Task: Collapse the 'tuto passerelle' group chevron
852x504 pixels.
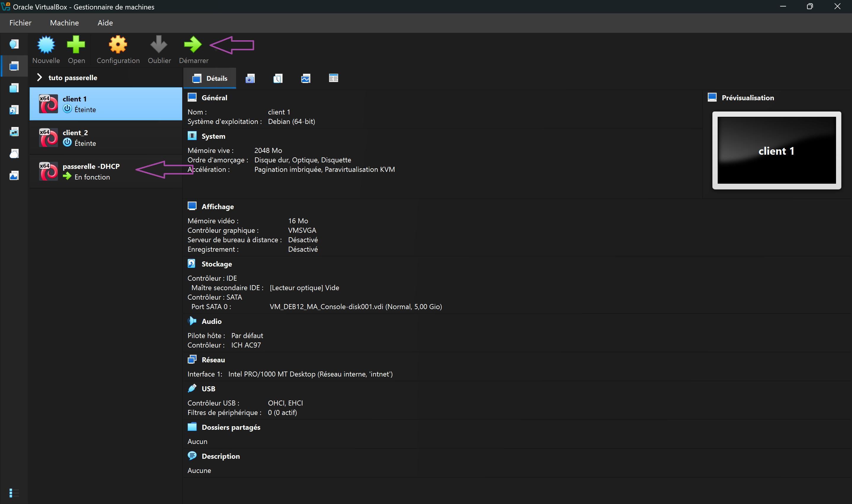Action: [x=39, y=77]
